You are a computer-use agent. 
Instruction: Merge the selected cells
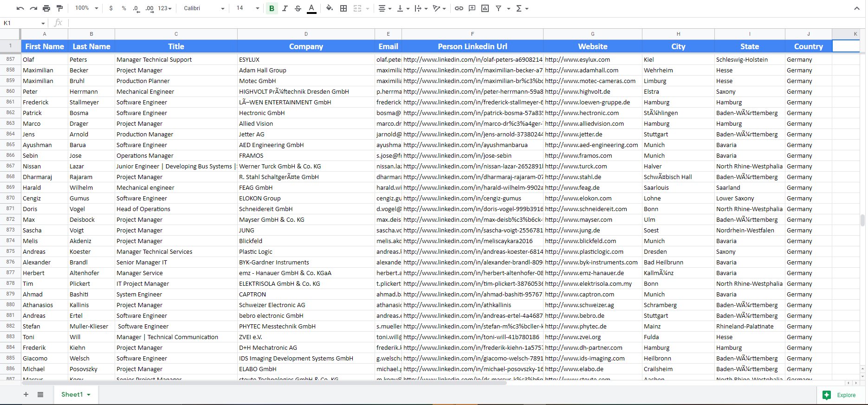point(357,8)
